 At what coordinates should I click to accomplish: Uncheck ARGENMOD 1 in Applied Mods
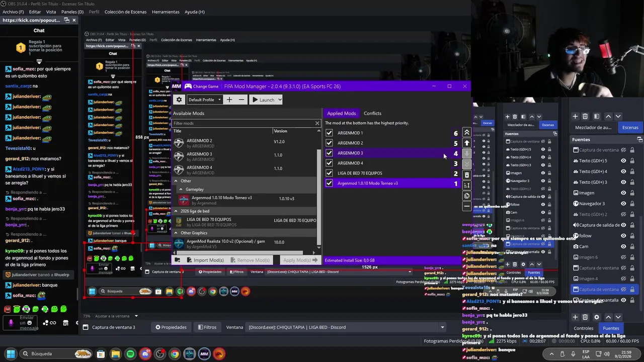[329, 133]
